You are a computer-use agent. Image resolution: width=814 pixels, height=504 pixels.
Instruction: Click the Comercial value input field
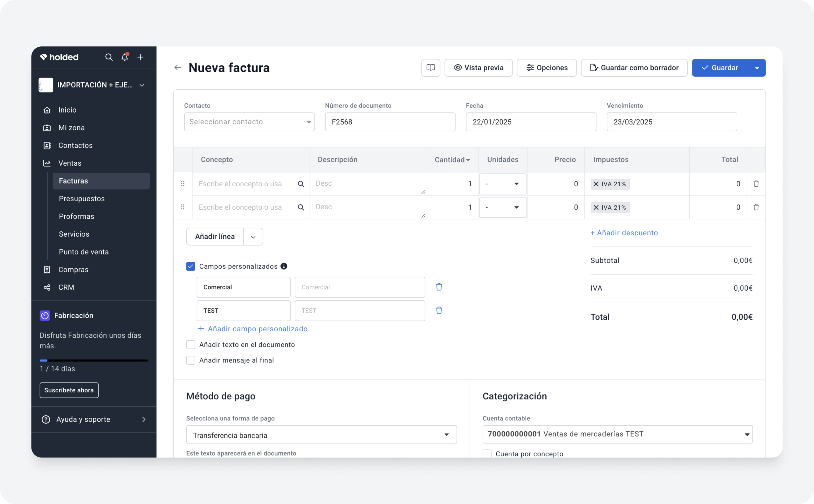(360, 287)
